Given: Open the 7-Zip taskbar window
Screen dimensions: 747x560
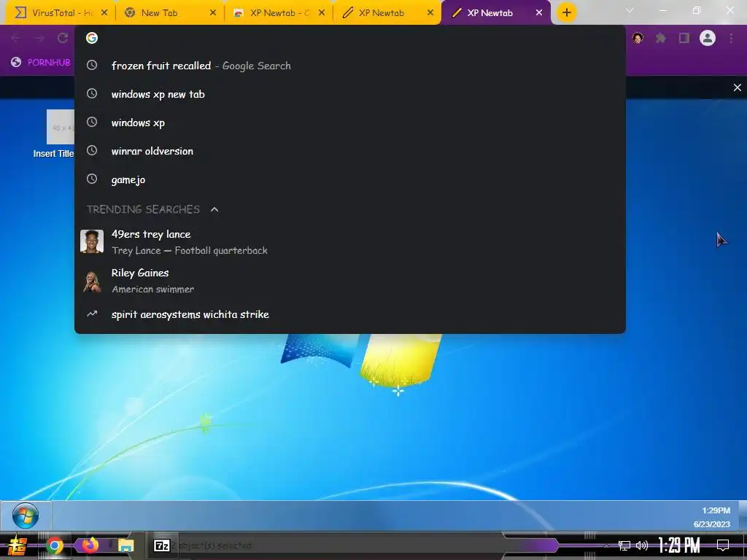Looking at the screenshot, I should (162, 545).
